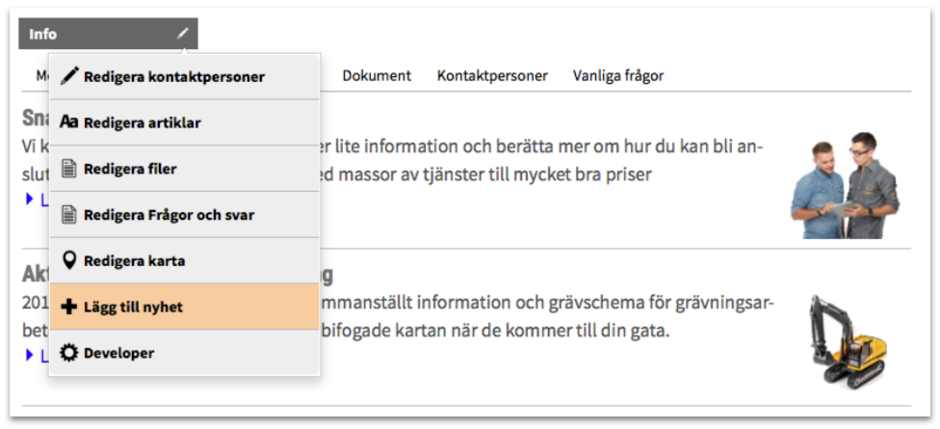Image resolution: width=940 pixels, height=429 pixels.
Task: Open the Kontaktpersoner tab
Action: click(x=492, y=76)
